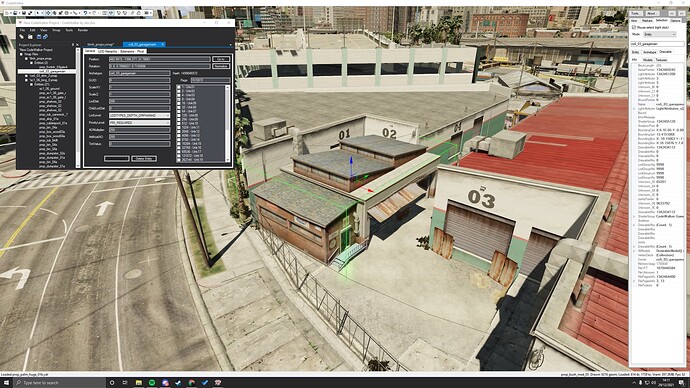Click the Redo icon in main toolbar
Image resolution: width=690 pixels, height=388 pixels.
[x=94, y=13]
